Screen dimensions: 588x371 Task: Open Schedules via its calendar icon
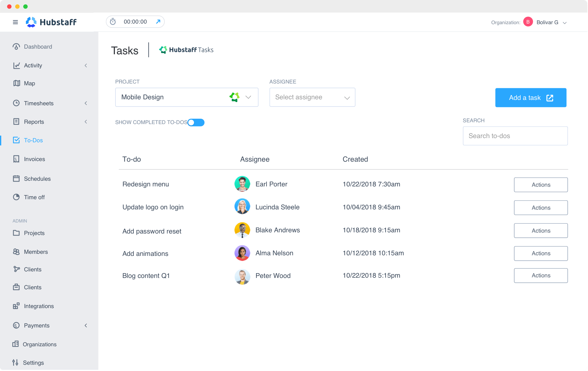[x=16, y=179]
